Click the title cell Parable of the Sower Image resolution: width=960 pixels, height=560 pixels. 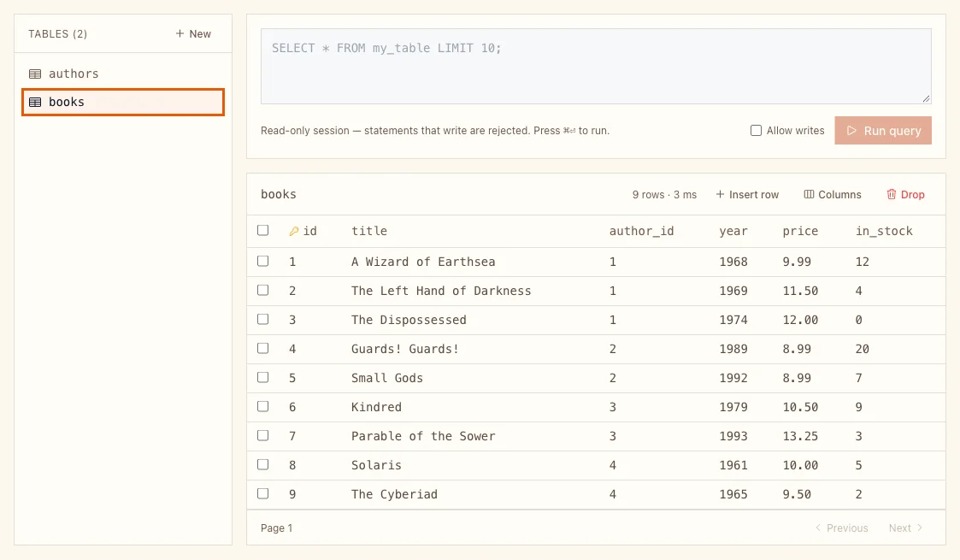(423, 436)
